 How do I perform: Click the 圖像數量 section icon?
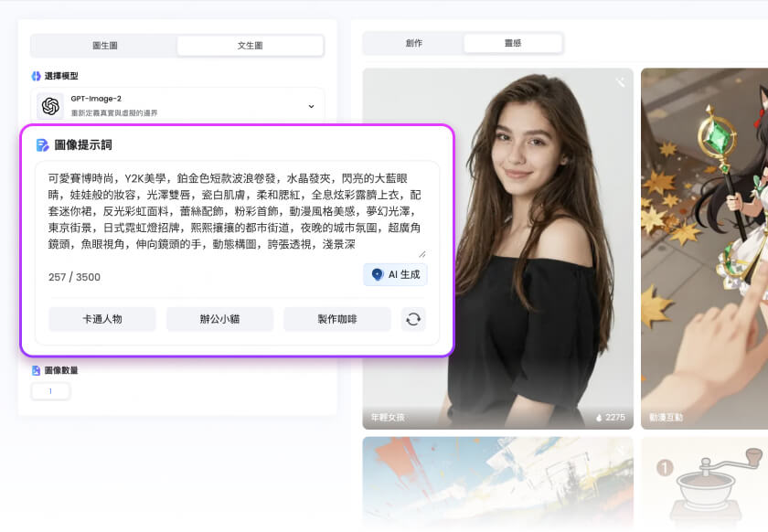36,370
